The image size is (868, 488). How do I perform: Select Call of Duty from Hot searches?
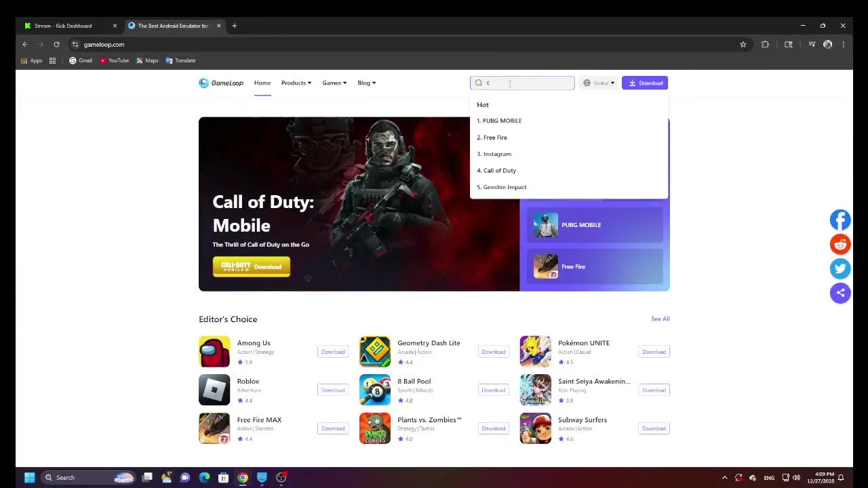pos(496,170)
